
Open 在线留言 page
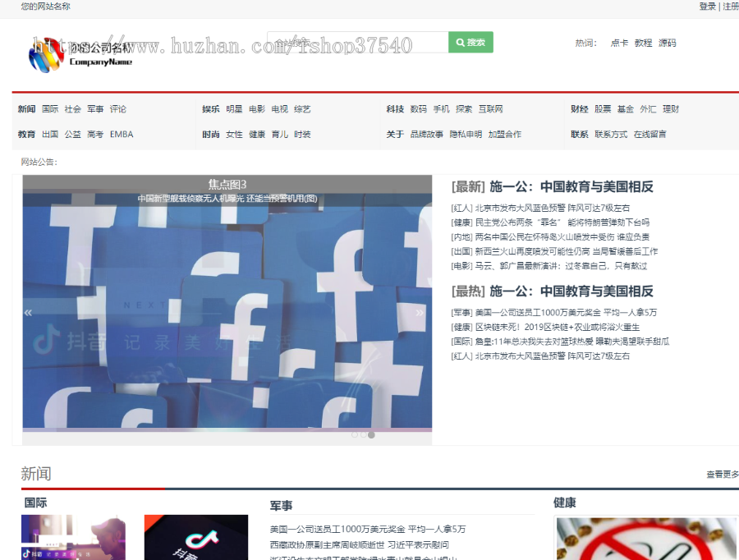[650, 135]
